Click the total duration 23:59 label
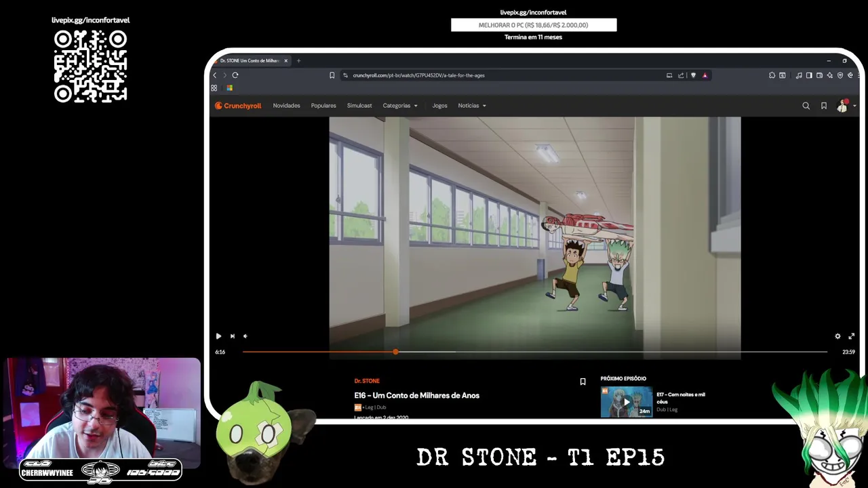The image size is (868, 488). [848, 352]
